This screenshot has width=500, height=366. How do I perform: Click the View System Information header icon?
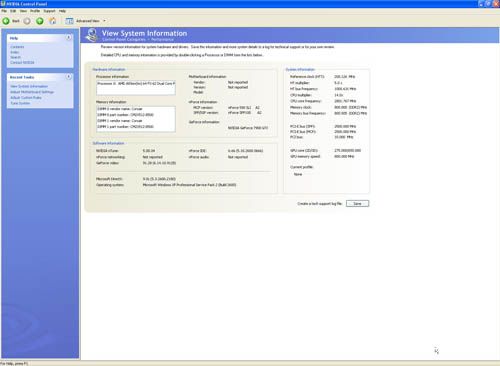click(92, 35)
